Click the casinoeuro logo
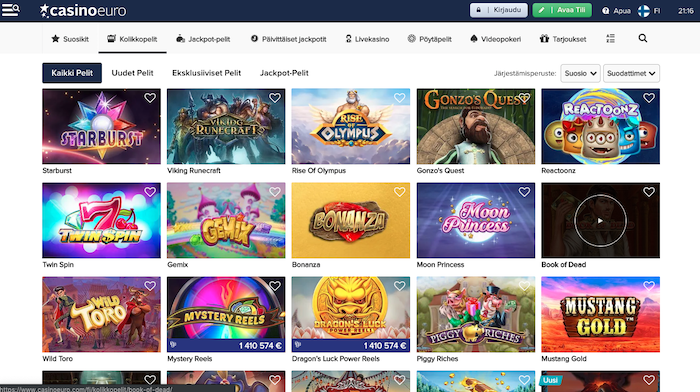 pos(83,10)
